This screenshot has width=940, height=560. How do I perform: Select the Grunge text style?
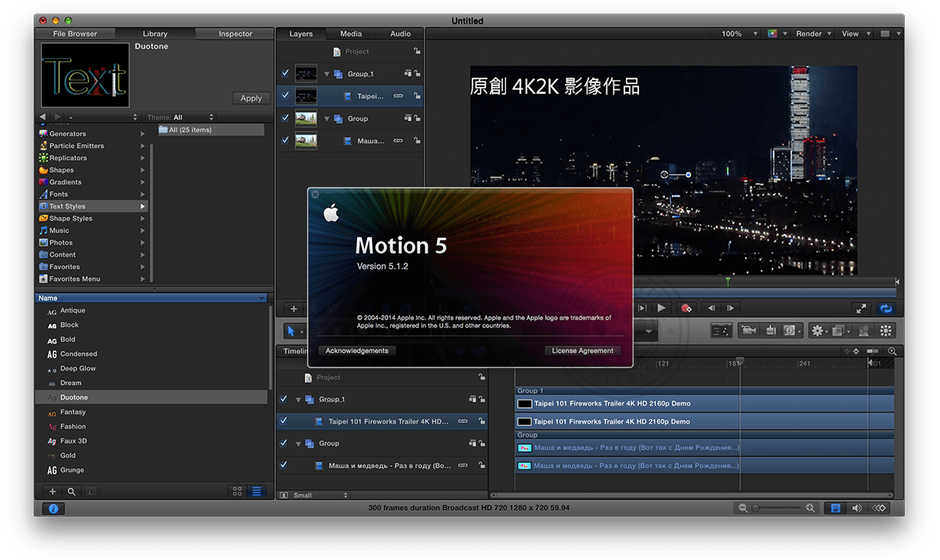coord(151,470)
